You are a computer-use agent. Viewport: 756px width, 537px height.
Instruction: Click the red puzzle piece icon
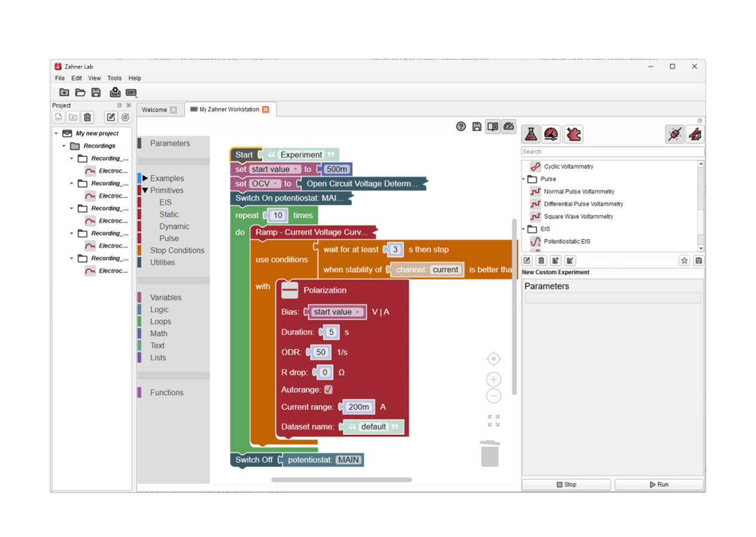pos(573,134)
